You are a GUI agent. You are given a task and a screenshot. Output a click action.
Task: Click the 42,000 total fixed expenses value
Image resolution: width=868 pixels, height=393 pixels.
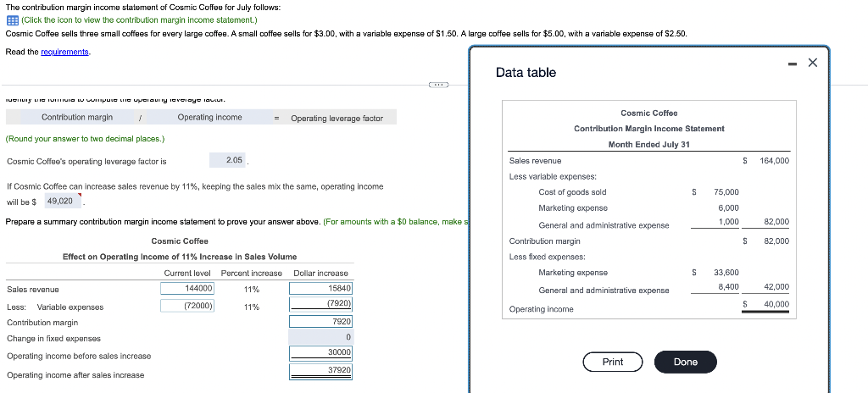click(x=776, y=287)
